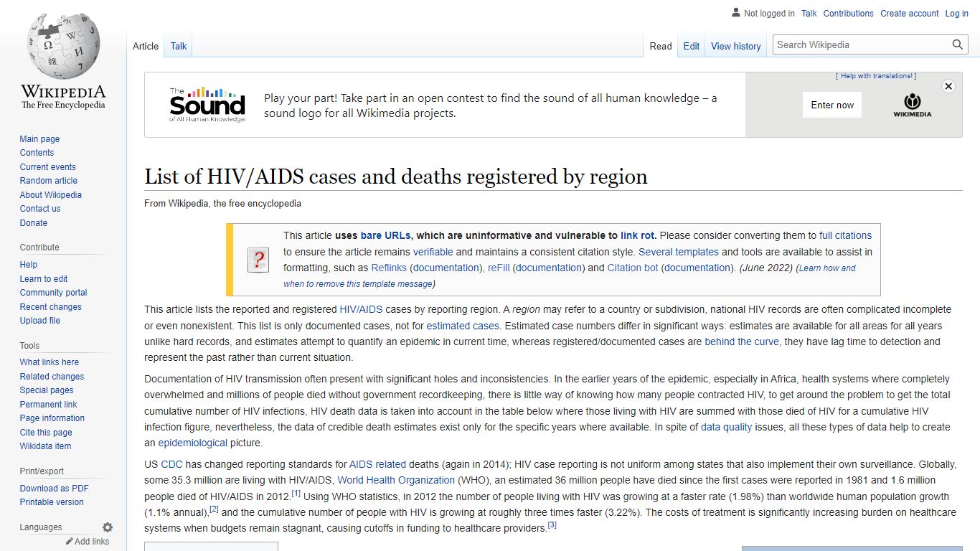Open Printable version link

click(52, 502)
